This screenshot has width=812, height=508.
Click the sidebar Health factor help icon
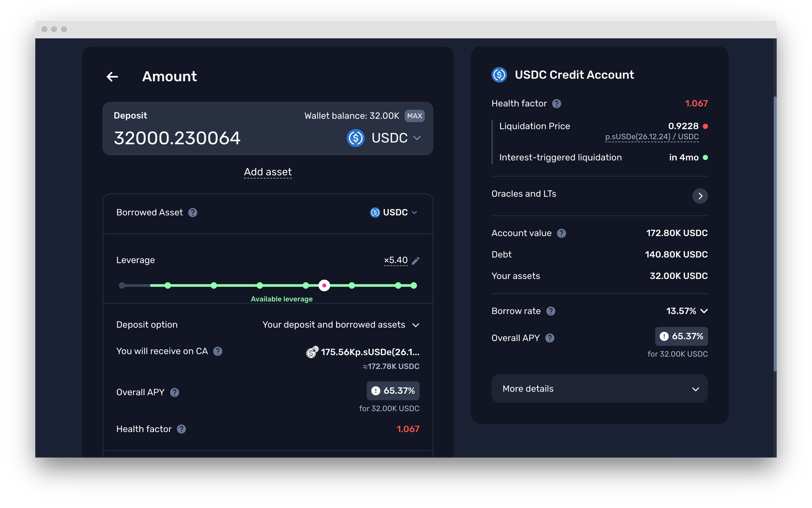pos(557,104)
